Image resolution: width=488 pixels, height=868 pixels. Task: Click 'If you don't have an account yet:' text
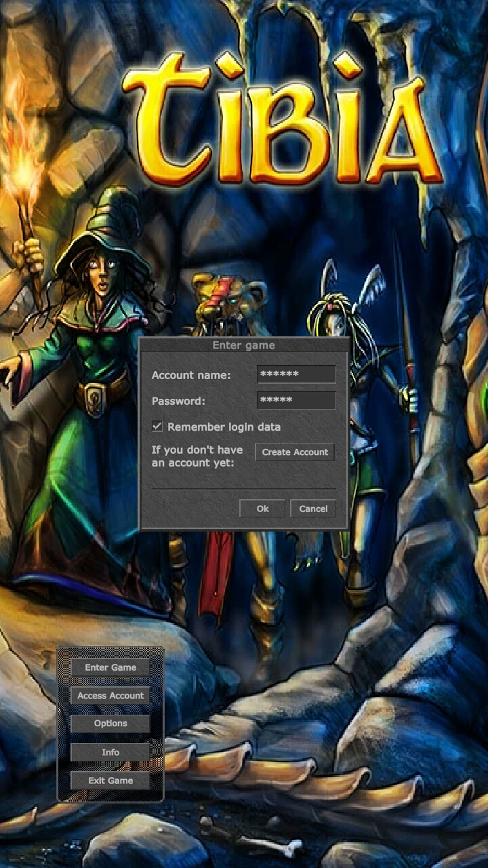pyautogui.click(x=197, y=456)
